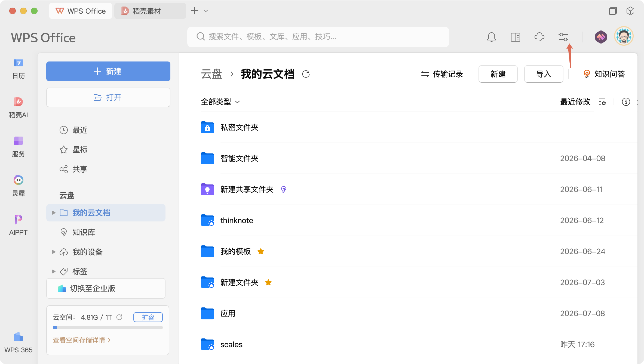Open the 服务 sidebar icon

pyautogui.click(x=19, y=147)
